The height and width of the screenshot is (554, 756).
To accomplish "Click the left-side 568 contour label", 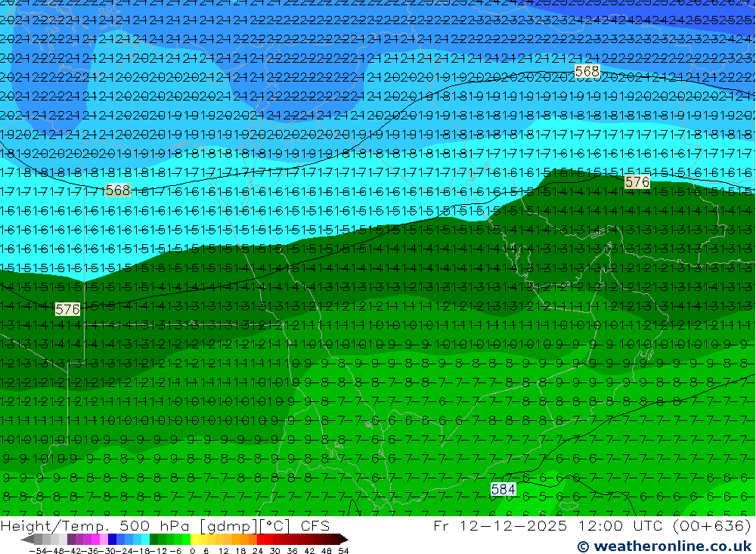I will point(118,190).
